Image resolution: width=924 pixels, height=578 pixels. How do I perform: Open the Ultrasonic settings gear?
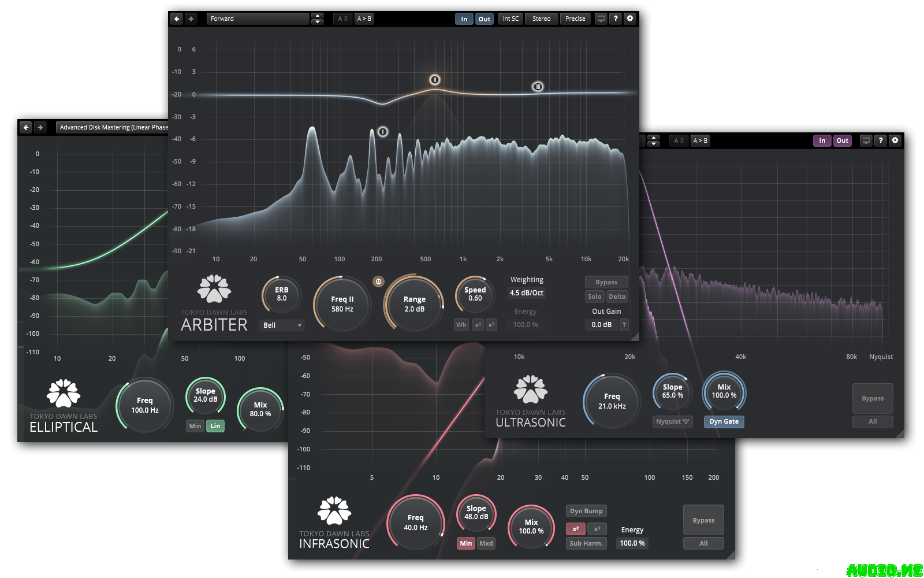(895, 140)
